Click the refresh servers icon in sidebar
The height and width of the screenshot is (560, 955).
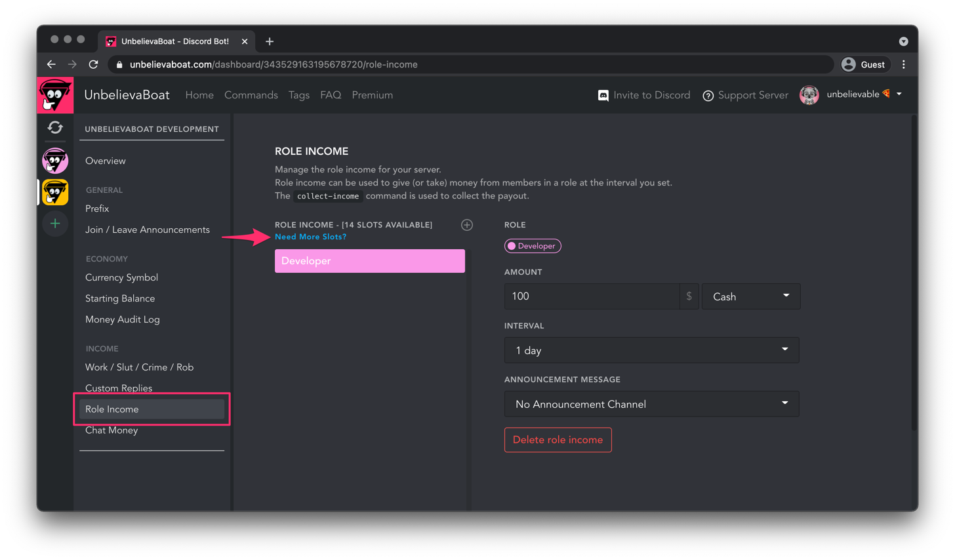pos(55,127)
